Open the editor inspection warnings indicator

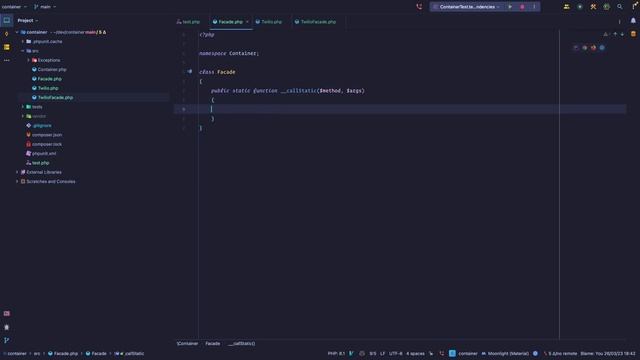(x=606, y=34)
